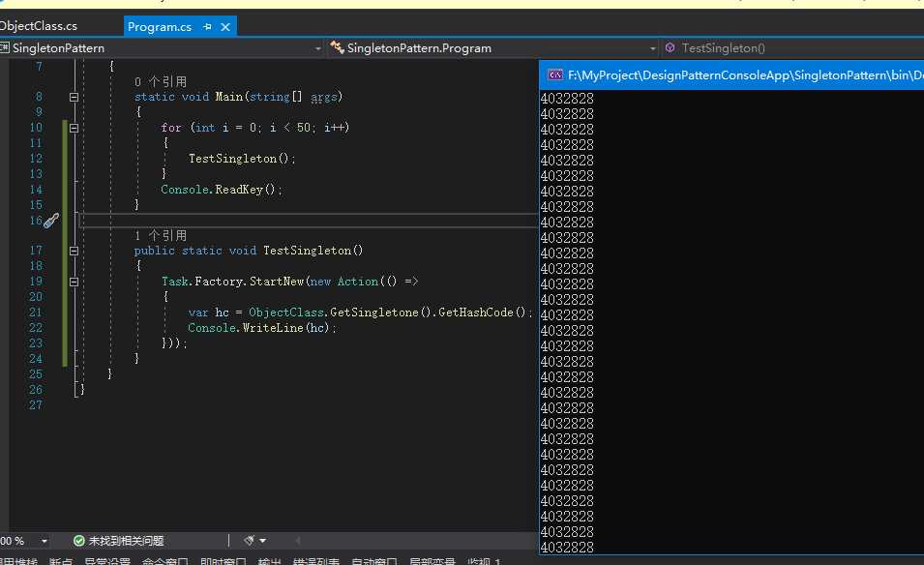Click the method icon beside TestSingleton()
The image size is (924, 565).
tap(670, 47)
